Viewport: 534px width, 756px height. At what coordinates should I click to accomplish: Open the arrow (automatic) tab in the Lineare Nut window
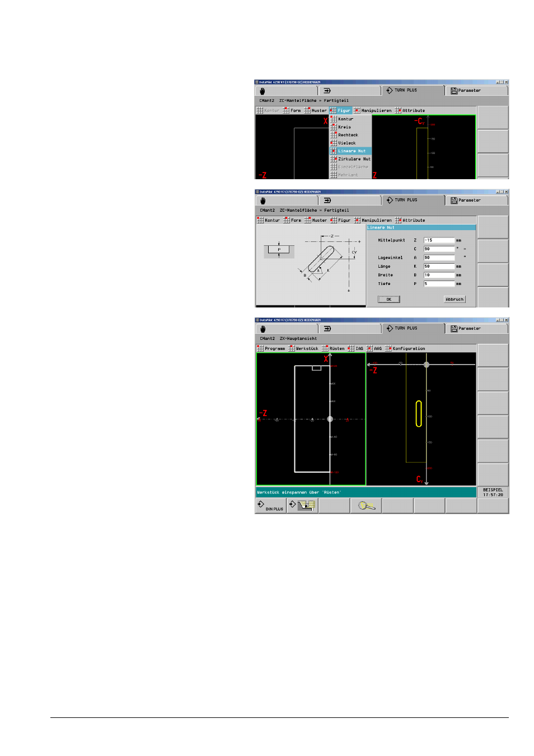(x=350, y=200)
